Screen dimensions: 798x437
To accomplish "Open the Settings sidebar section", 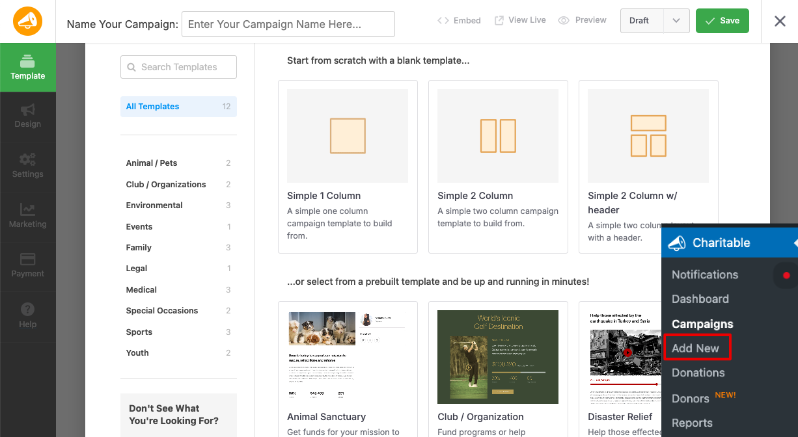I will coord(28,166).
